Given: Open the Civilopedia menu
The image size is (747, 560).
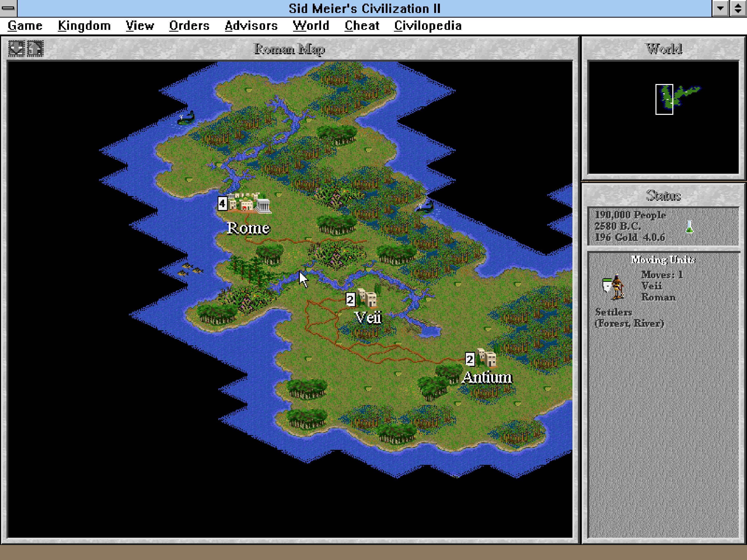Looking at the screenshot, I should point(428,26).
